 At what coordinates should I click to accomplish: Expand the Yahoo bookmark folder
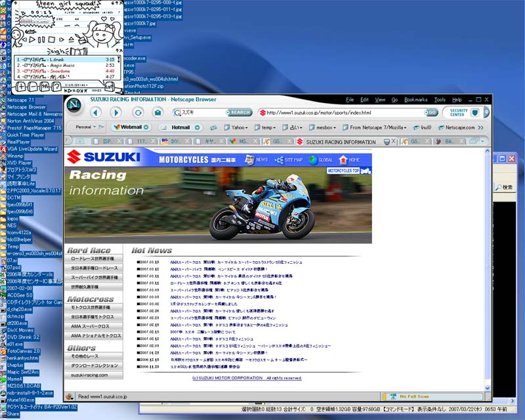[x=236, y=127]
